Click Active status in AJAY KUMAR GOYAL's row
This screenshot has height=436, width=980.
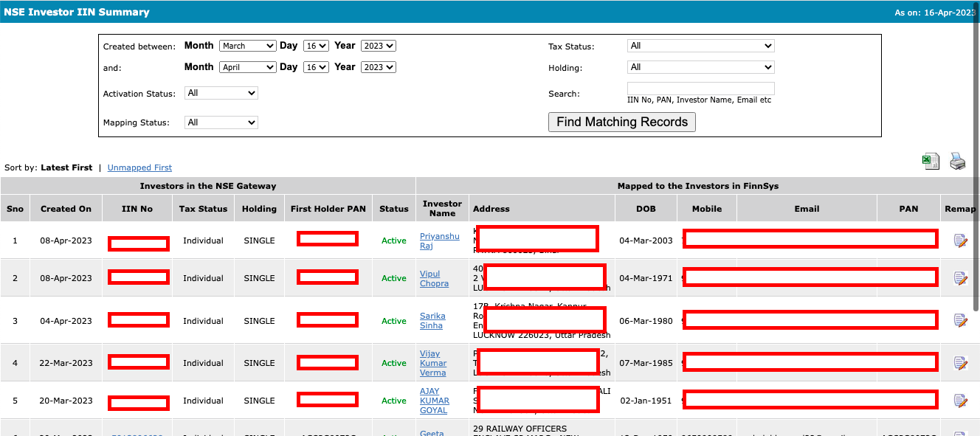(x=394, y=401)
